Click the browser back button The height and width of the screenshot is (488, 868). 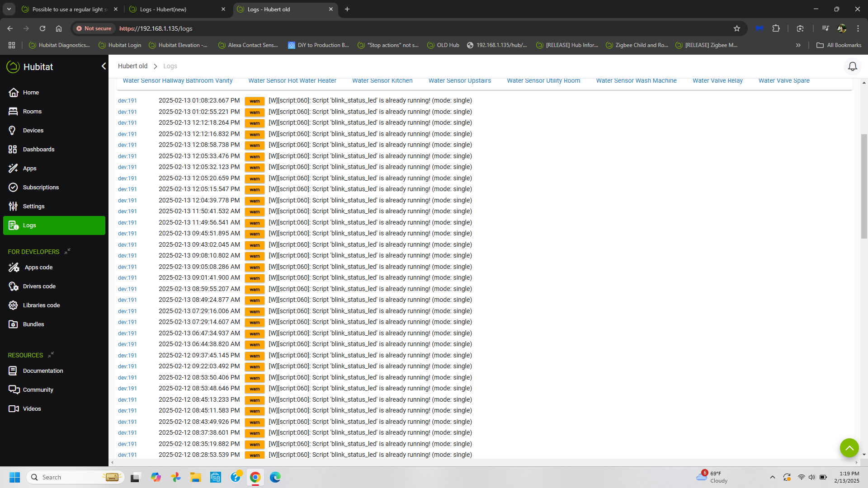coord(10,28)
